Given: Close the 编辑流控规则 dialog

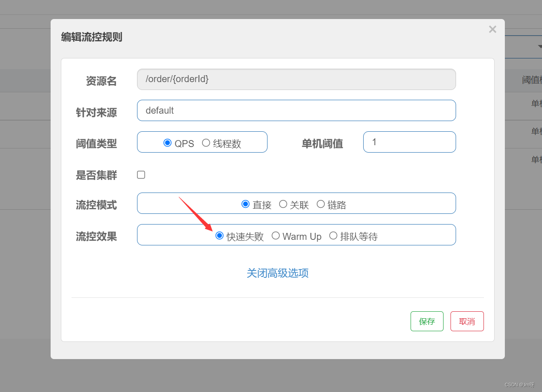Looking at the screenshot, I should tap(492, 29).
